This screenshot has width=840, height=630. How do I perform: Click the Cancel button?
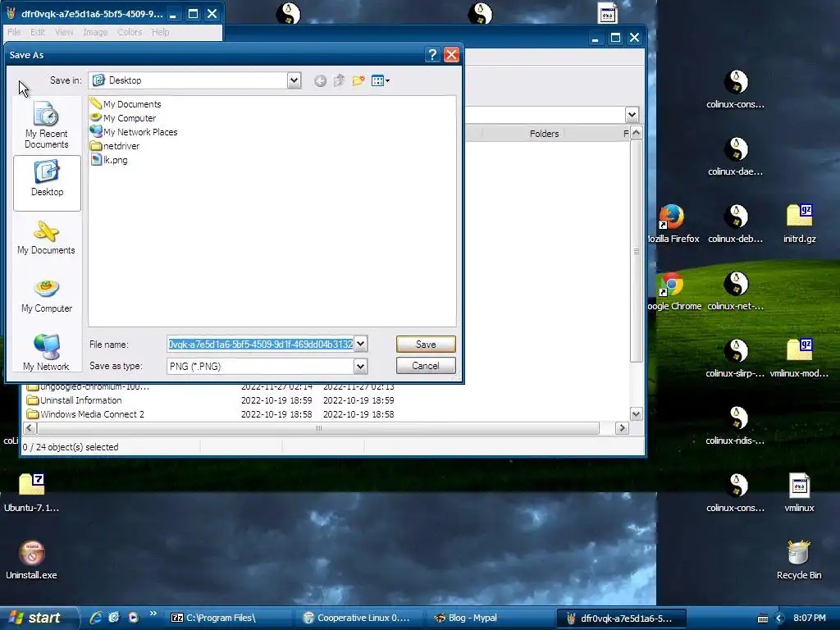(426, 366)
